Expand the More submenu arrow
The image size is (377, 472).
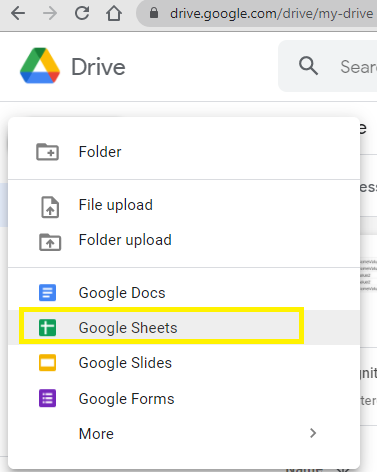tap(313, 433)
